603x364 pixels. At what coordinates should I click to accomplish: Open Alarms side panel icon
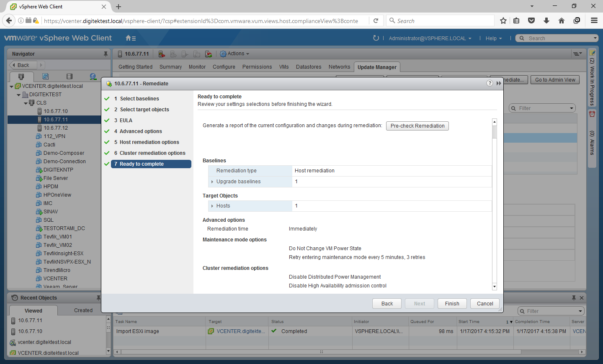[x=592, y=114]
